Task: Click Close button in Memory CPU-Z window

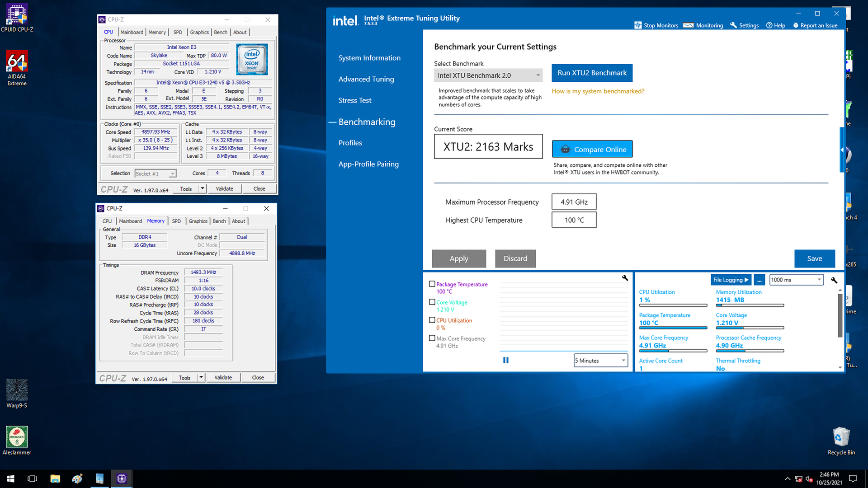Action: pos(258,378)
